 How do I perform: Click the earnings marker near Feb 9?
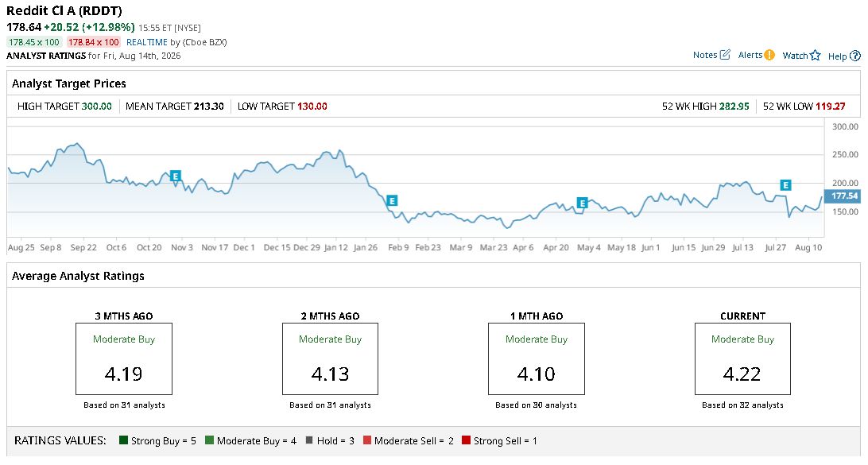pyautogui.click(x=392, y=200)
